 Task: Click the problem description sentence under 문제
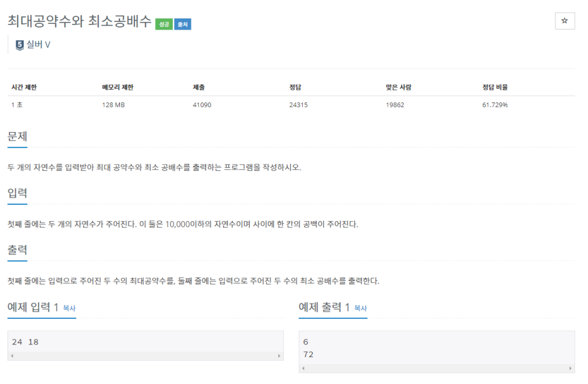(154, 167)
